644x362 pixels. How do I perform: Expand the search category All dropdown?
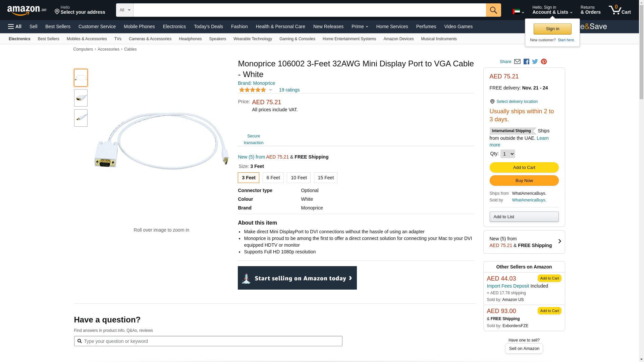pos(125,10)
